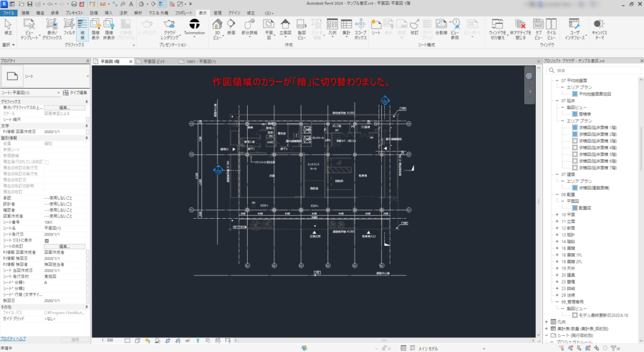Screen dimensions: 644x352
Task: Click タブビュー (Tab Views) tool
Action: 538,29
